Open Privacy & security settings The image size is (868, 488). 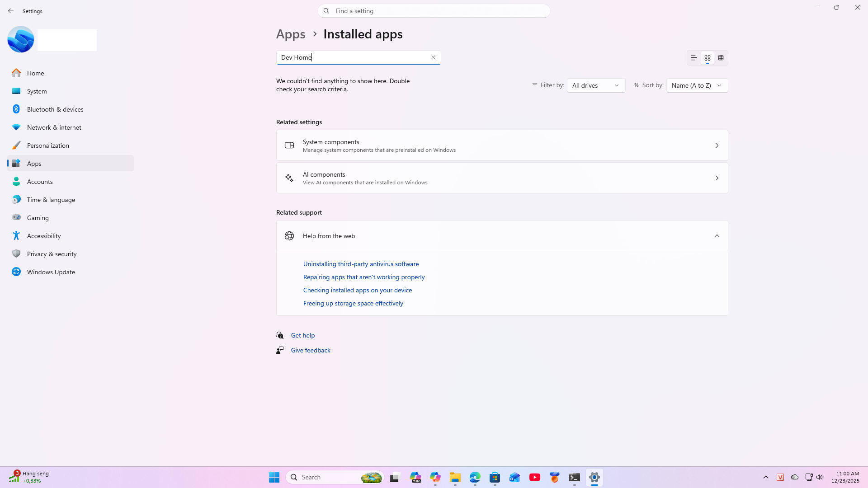click(52, 253)
